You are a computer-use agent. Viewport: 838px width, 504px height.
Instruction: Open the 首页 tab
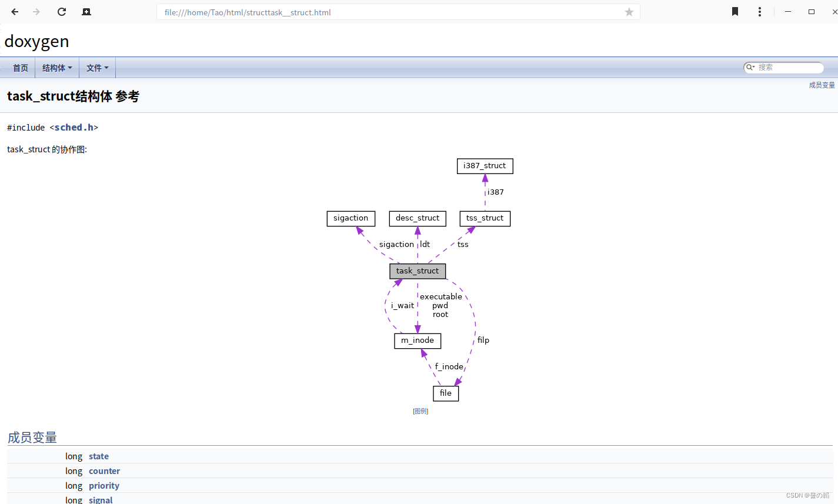click(x=21, y=68)
